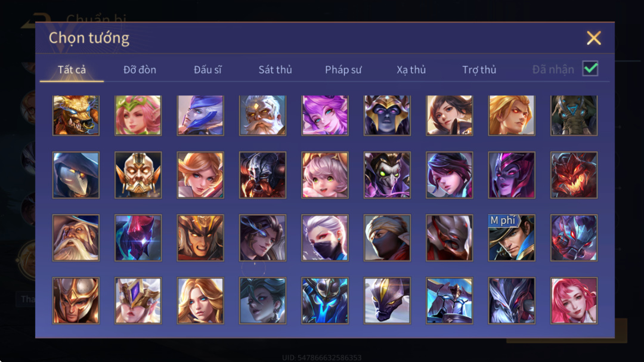Filter heroes by 'Xạ thủ'
The width and height of the screenshot is (644, 362).
tap(411, 70)
